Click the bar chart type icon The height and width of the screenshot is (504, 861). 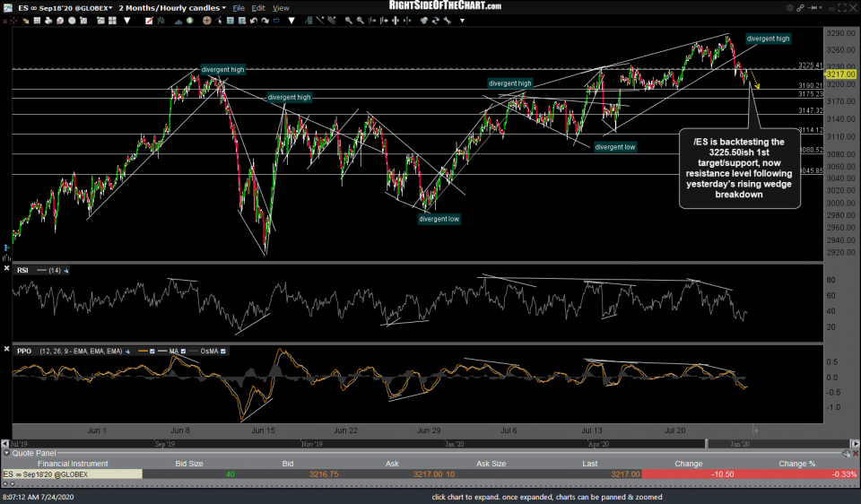(x=161, y=21)
